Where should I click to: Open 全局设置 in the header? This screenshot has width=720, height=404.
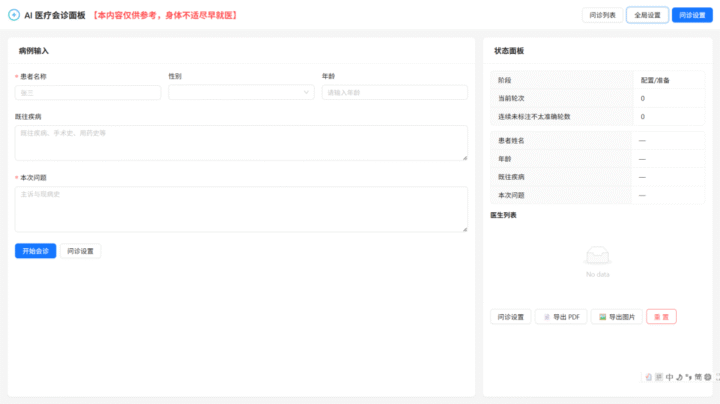647,15
